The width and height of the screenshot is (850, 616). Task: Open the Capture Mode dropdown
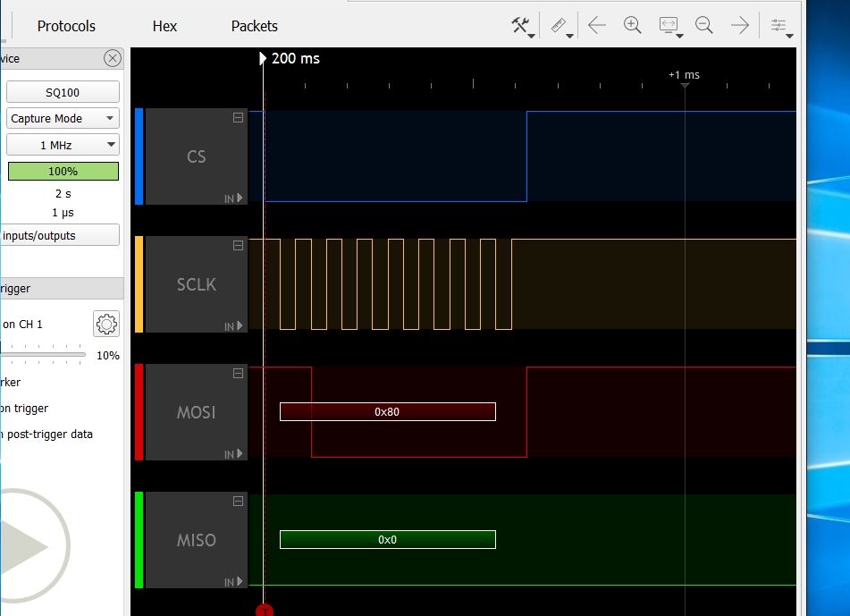[62, 118]
